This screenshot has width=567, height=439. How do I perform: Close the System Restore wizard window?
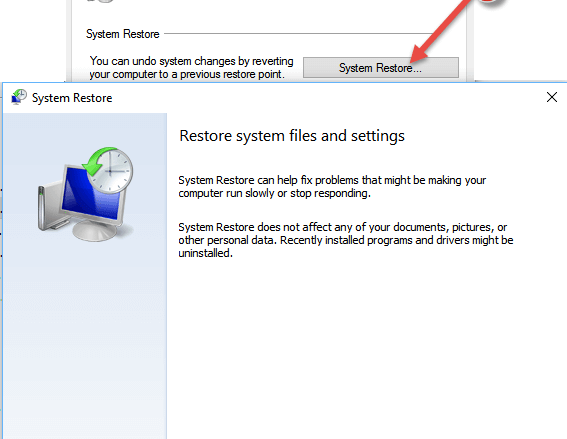point(551,97)
